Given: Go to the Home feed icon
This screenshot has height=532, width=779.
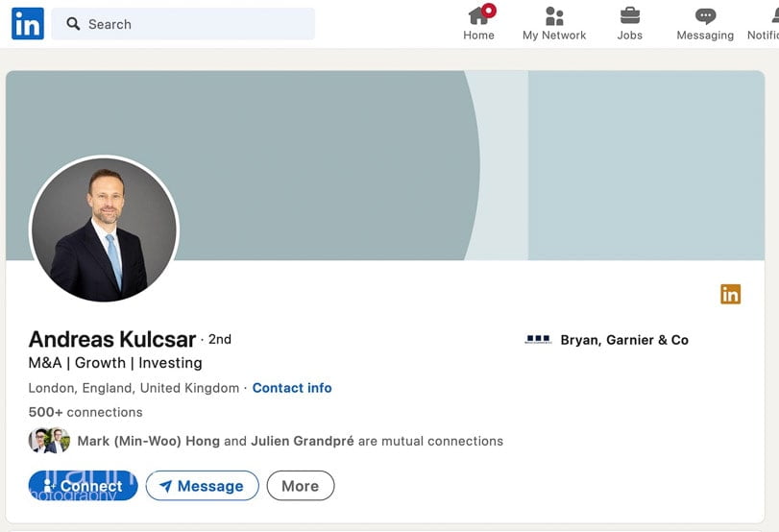Looking at the screenshot, I should click(478, 16).
